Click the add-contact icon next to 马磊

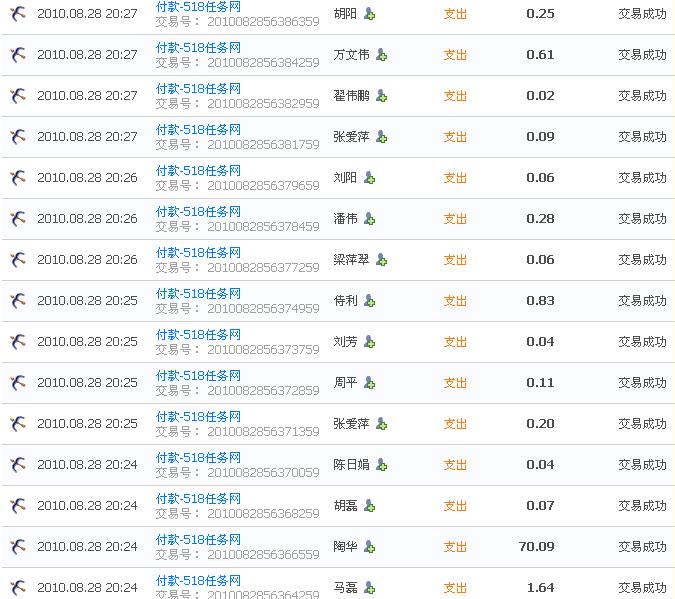370,588
